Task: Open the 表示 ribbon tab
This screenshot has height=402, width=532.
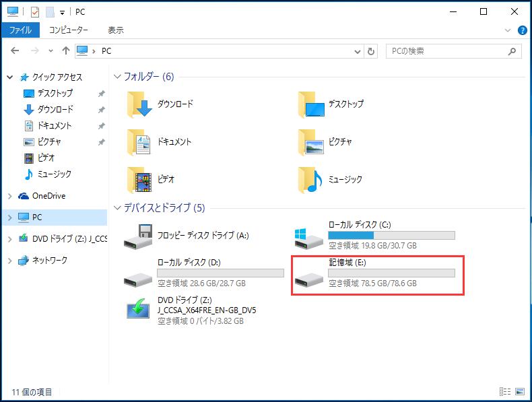Action: tap(115, 30)
